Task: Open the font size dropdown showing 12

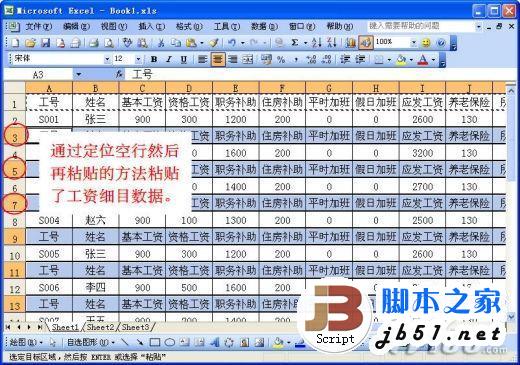Action: (x=138, y=59)
